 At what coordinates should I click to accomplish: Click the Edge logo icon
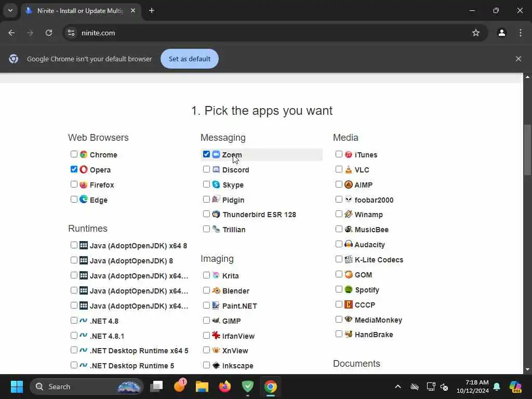[x=84, y=199]
